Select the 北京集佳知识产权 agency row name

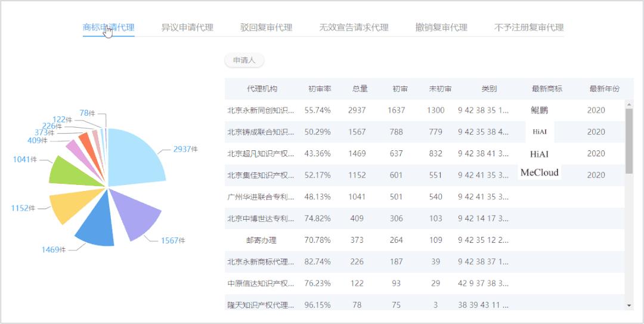point(261,175)
